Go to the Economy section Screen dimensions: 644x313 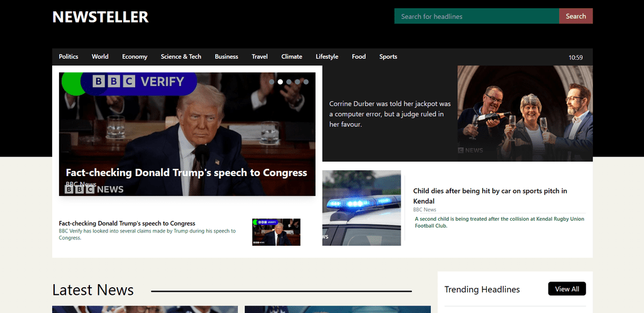(x=135, y=57)
